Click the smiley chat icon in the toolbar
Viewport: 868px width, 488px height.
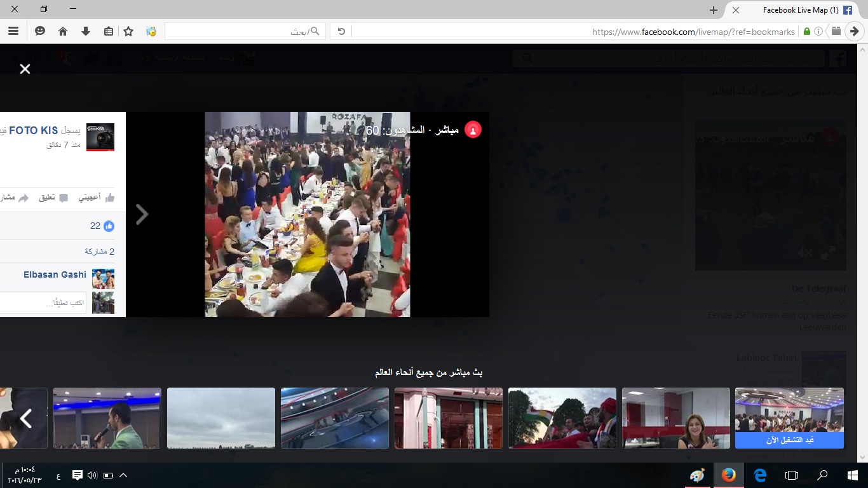pos(40,31)
